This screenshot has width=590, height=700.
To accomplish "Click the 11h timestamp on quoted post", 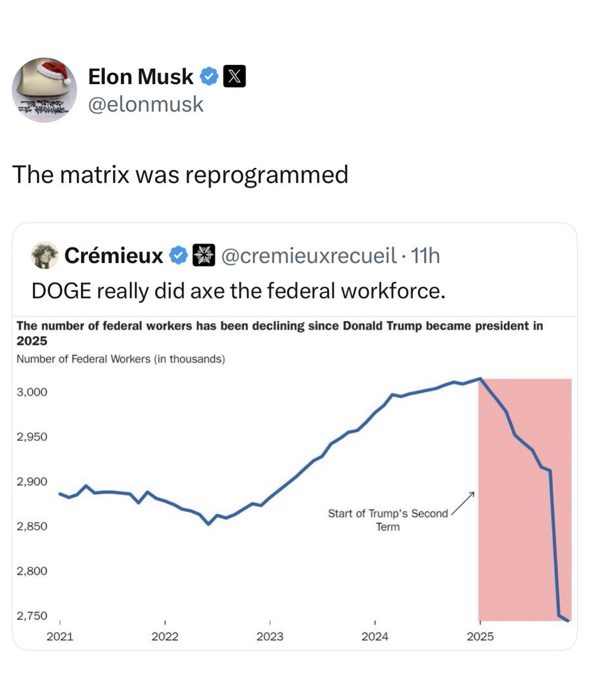I will (425, 256).
